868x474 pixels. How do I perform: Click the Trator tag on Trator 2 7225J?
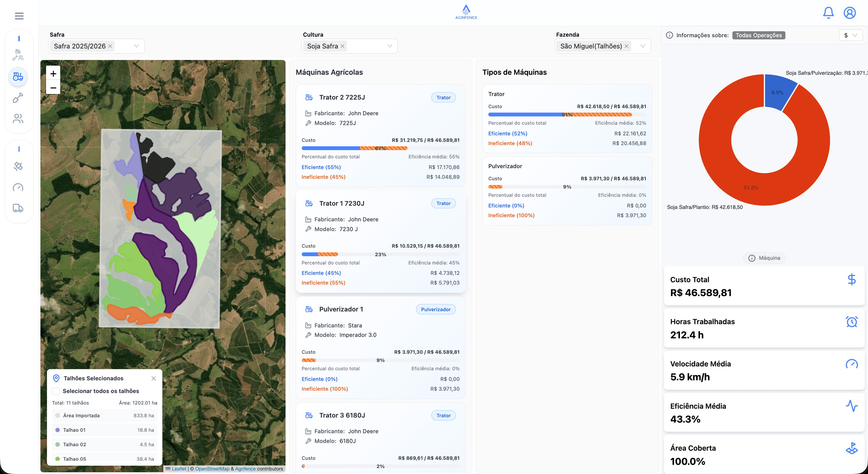click(443, 98)
